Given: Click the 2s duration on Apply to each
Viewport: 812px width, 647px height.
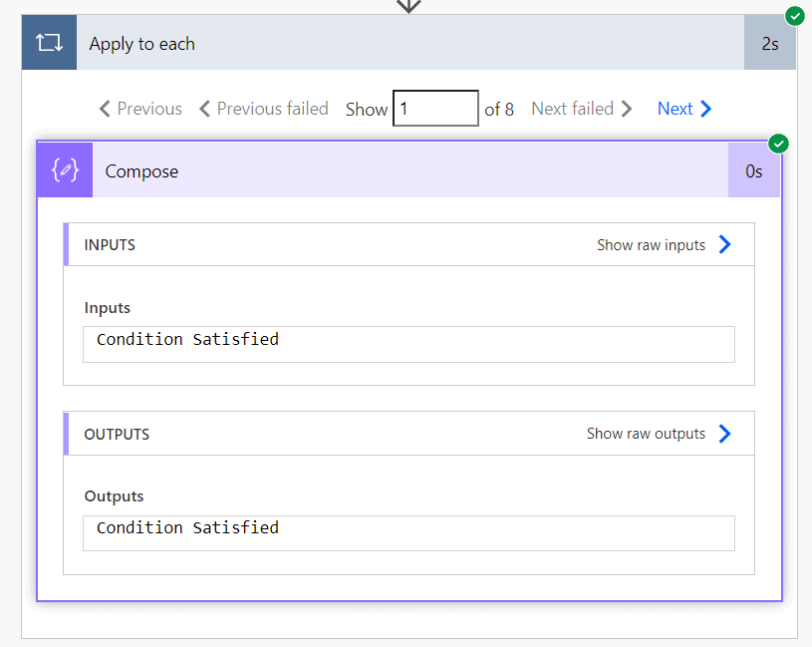Looking at the screenshot, I should [x=769, y=44].
